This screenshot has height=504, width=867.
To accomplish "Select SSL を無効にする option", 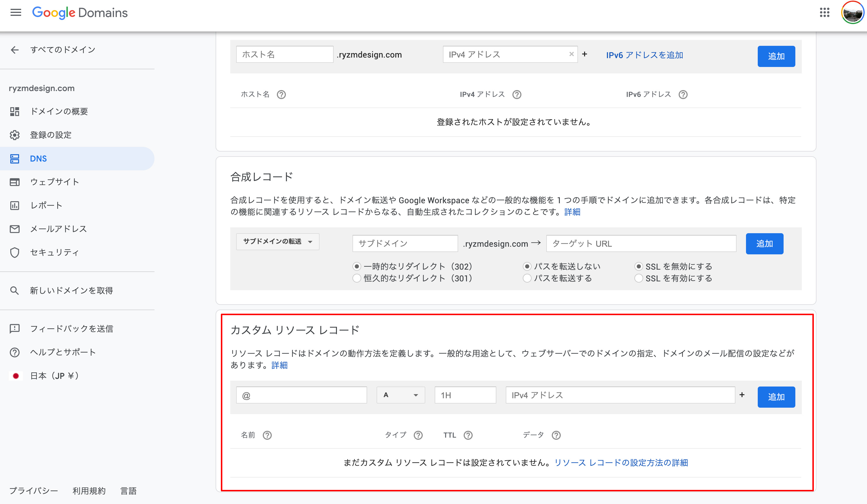I will [639, 266].
